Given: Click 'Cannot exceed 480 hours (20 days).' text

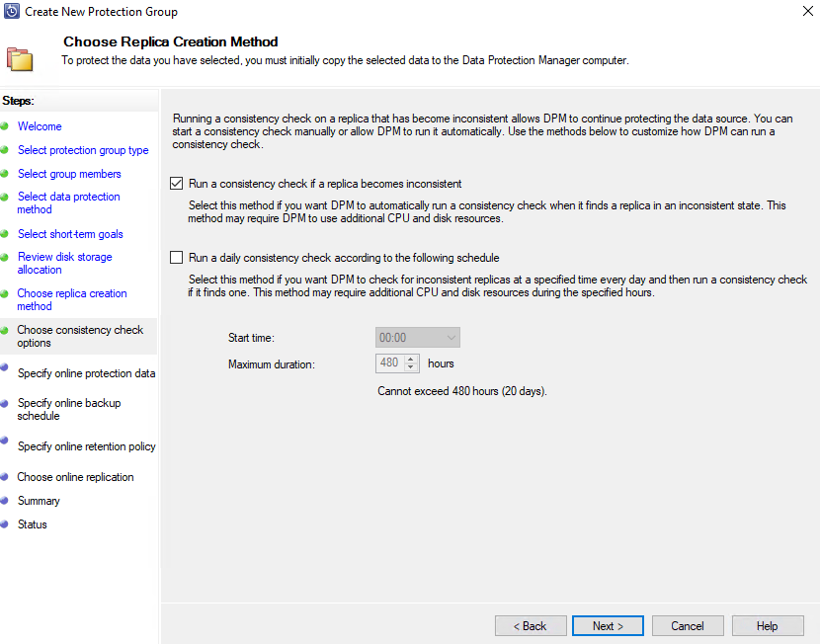Looking at the screenshot, I should (x=462, y=391).
